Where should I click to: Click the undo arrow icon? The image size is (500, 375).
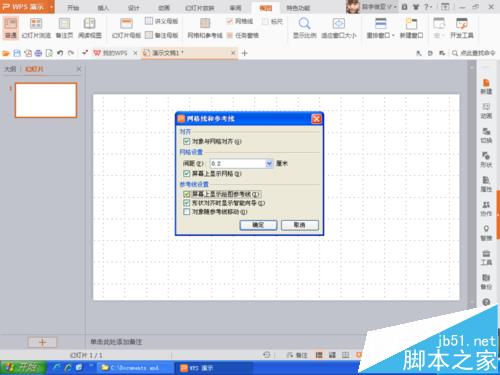(x=60, y=53)
